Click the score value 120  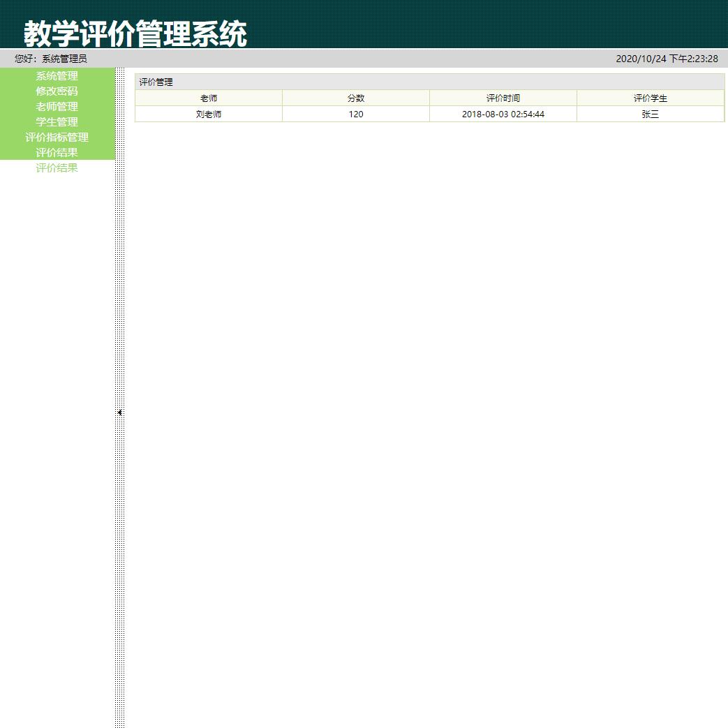pos(356,114)
